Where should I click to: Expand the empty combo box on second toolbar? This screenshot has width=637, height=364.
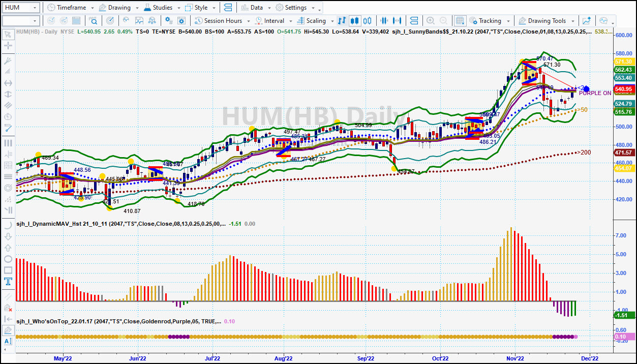[35, 21]
